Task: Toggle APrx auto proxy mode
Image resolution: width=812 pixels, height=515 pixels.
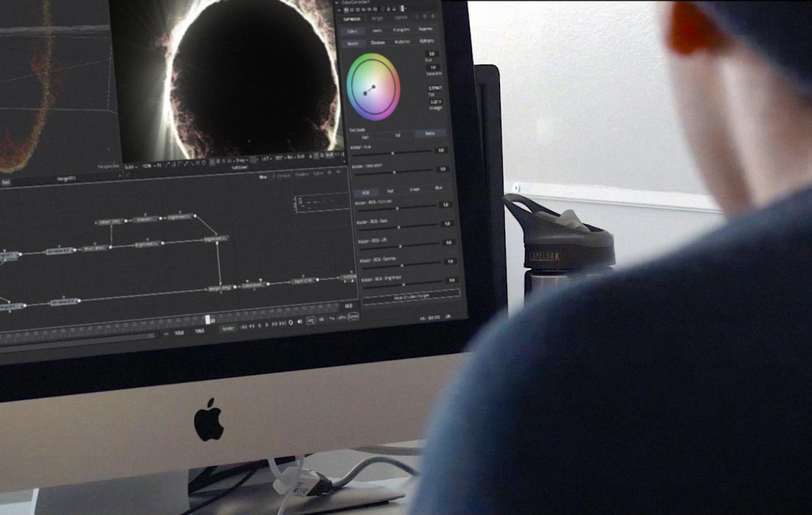Action: 342,317
